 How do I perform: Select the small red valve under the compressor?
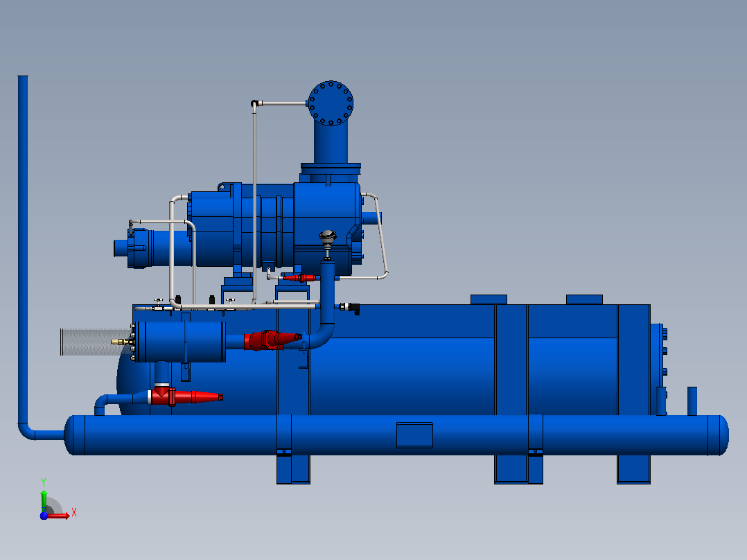point(299,277)
